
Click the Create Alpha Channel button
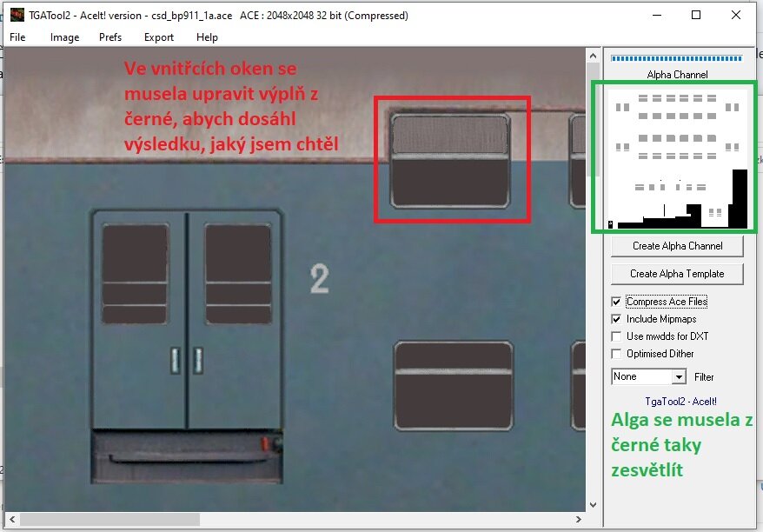coord(677,246)
